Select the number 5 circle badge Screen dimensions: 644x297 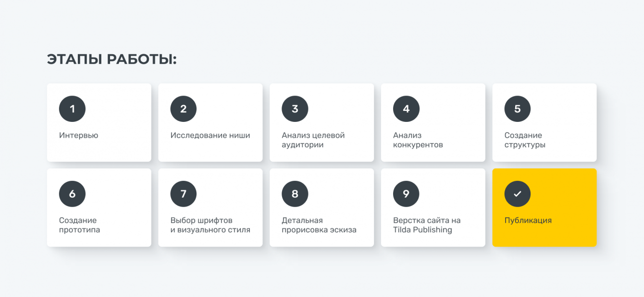[518, 109]
